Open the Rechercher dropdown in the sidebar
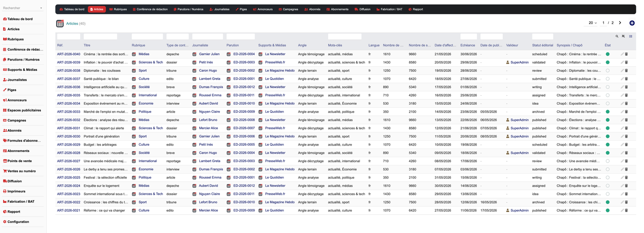The image size is (644, 233). [23, 8]
